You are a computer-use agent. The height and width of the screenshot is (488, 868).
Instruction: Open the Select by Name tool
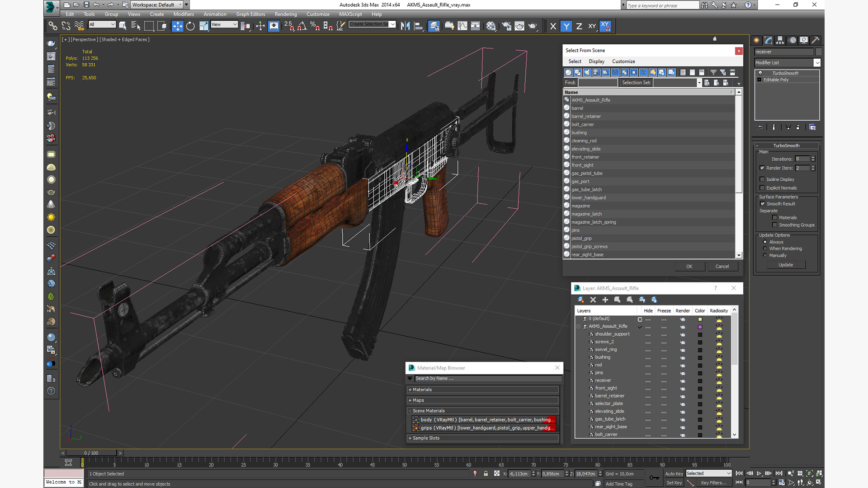pyautogui.click(x=136, y=26)
